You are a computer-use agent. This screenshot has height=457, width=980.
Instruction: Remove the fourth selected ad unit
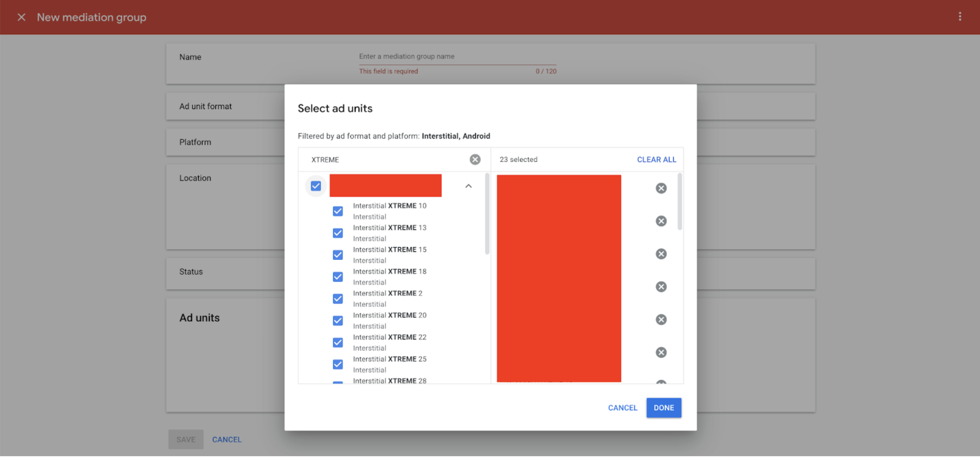661,287
